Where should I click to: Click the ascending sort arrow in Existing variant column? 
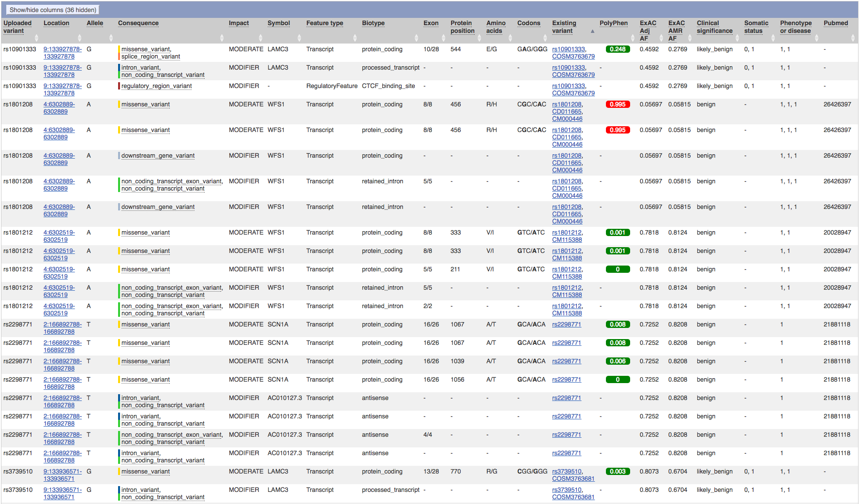coord(592,31)
